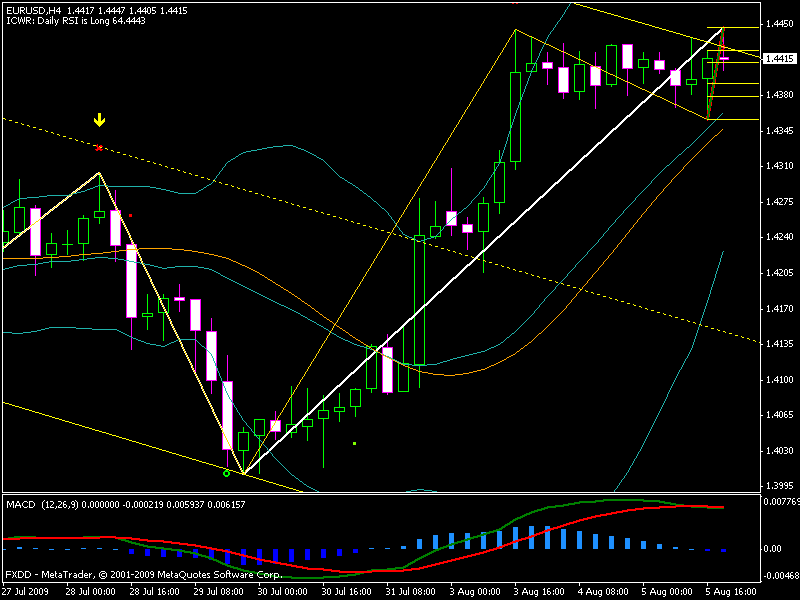Click the yellow down arrow signal marker
800x600 pixels.
pyautogui.click(x=99, y=120)
